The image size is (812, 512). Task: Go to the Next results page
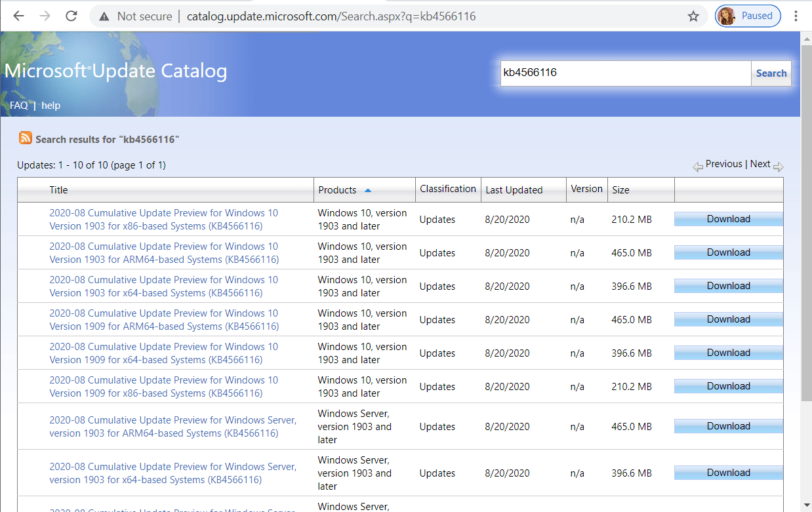(x=760, y=164)
